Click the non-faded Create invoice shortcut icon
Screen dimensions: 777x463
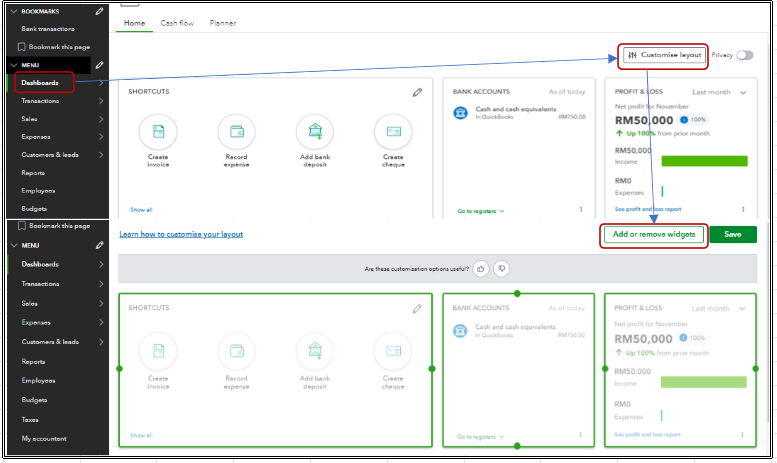click(x=158, y=132)
